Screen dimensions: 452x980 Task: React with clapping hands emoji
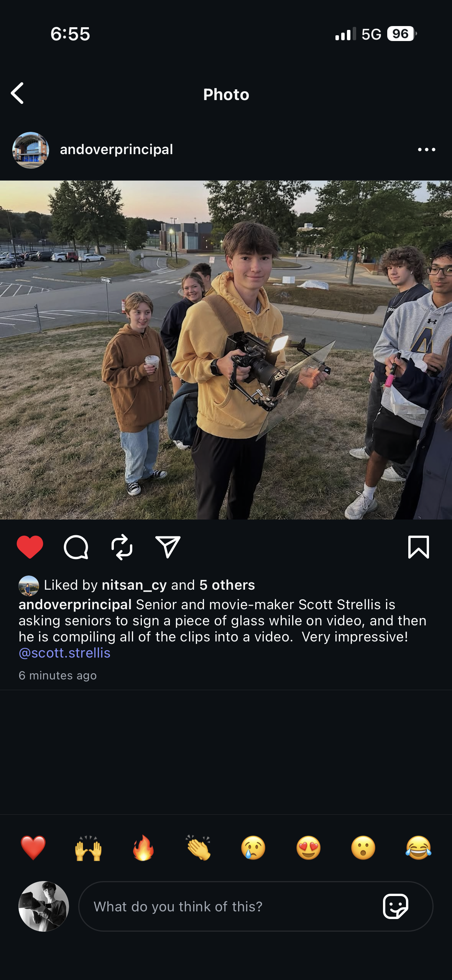coord(198,848)
